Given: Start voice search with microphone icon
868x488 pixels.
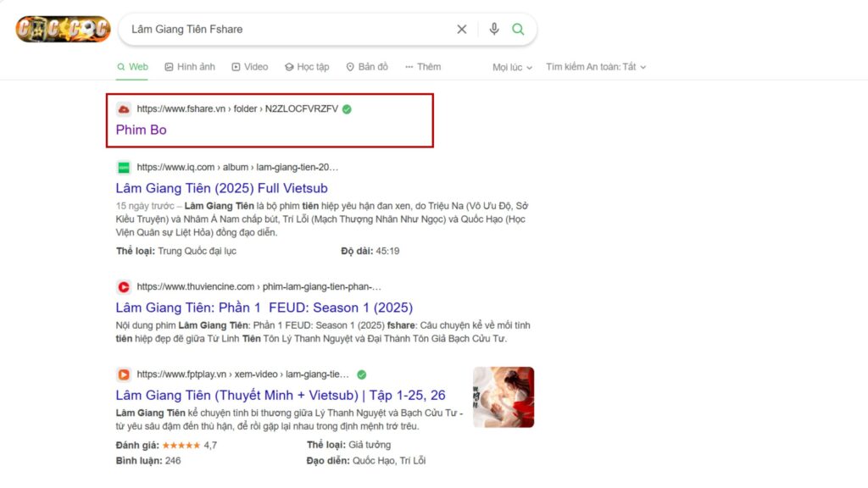Looking at the screenshot, I should (x=494, y=29).
